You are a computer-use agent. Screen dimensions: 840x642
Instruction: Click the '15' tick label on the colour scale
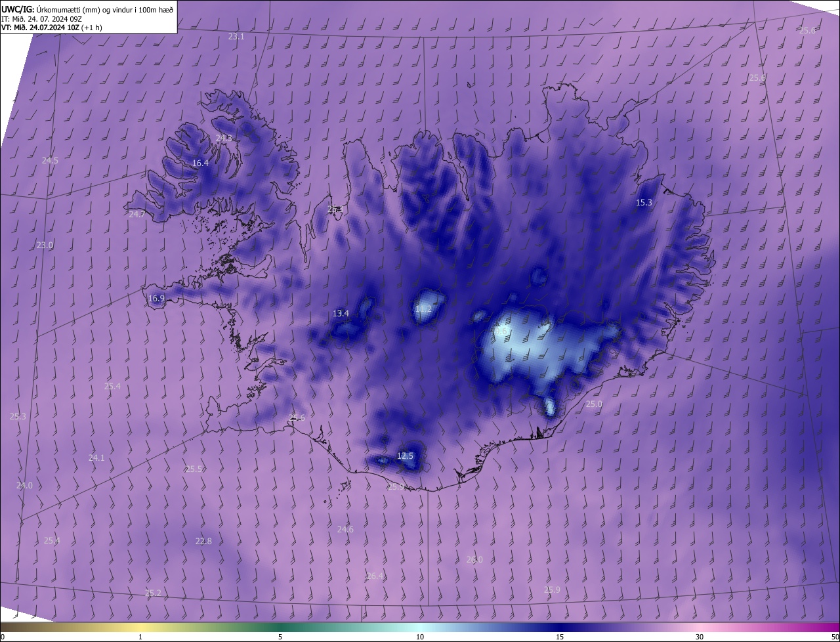pos(560,637)
